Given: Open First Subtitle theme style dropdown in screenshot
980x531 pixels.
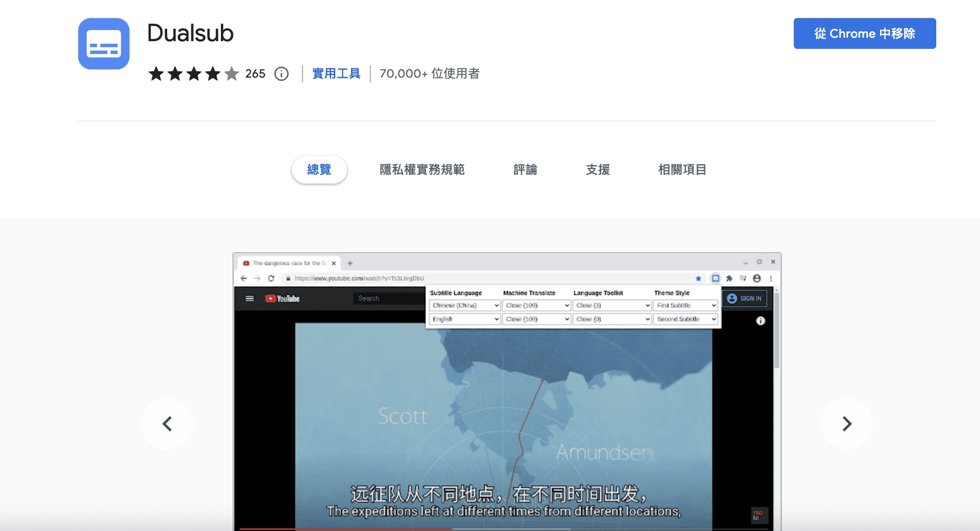Looking at the screenshot, I should 686,306.
